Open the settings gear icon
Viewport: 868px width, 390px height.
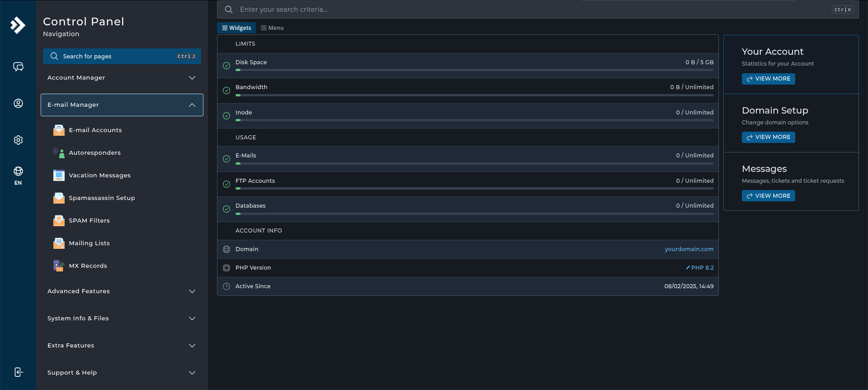pos(18,140)
